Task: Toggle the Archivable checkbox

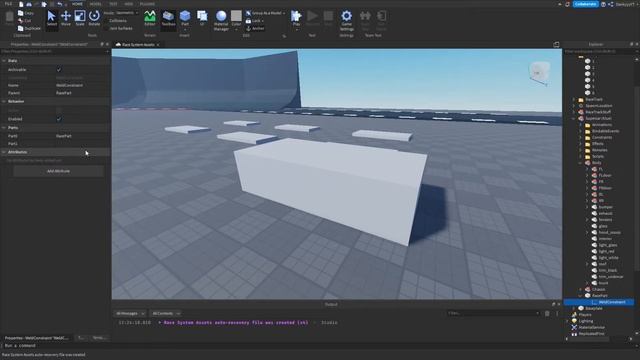Action: 59,70
